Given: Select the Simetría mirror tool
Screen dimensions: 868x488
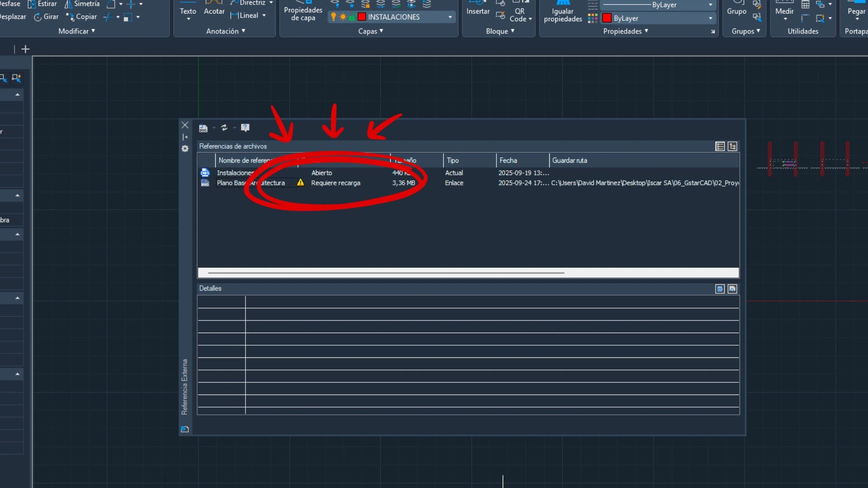Looking at the screenshot, I should pyautogui.click(x=82, y=4).
